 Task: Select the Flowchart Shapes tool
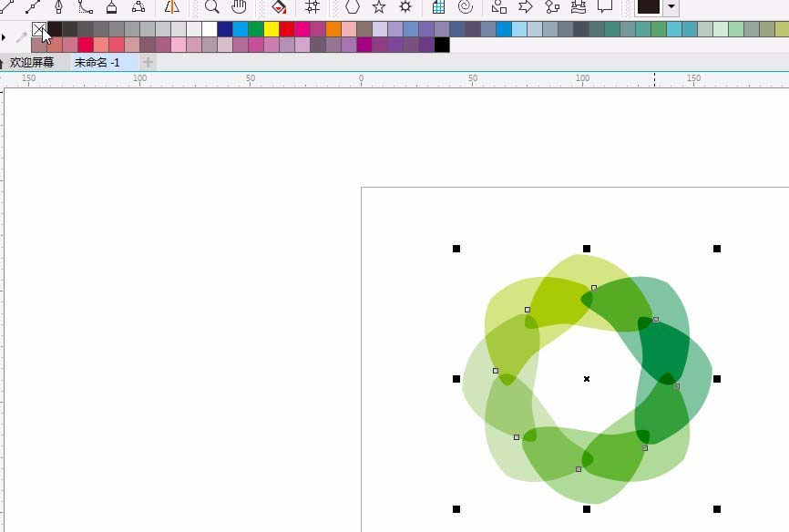tap(552, 6)
